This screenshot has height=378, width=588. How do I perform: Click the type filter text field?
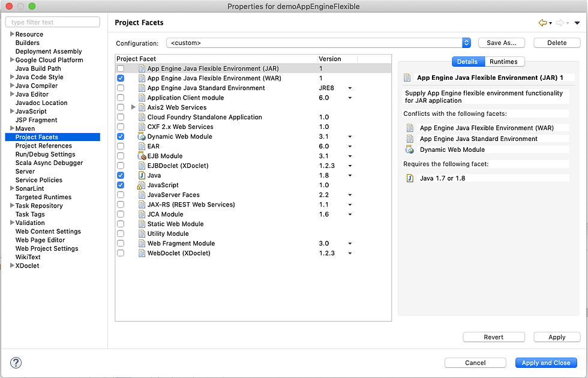pyautogui.click(x=53, y=22)
